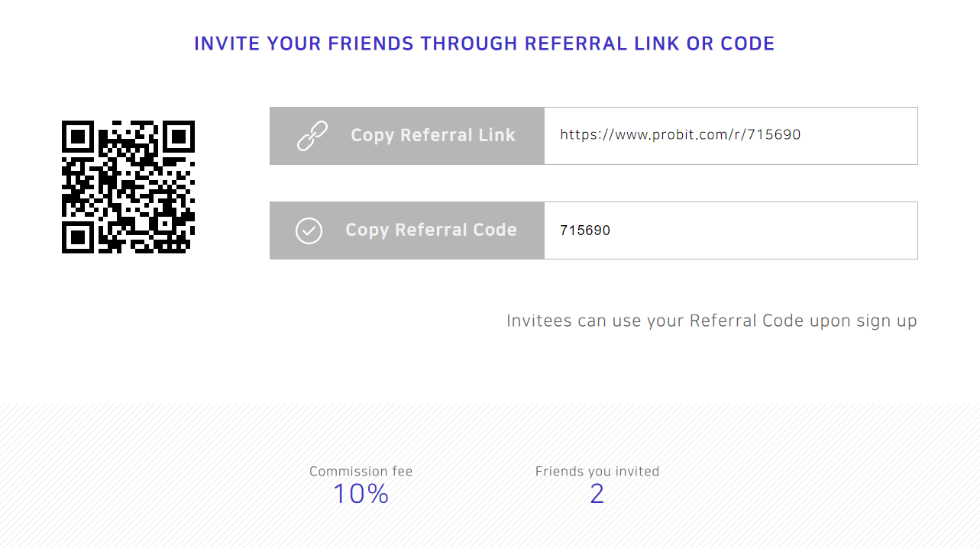Screen dimensions: 980x548
Task: Click the 715690 portion of the referral URL
Action: click(775, 135)
